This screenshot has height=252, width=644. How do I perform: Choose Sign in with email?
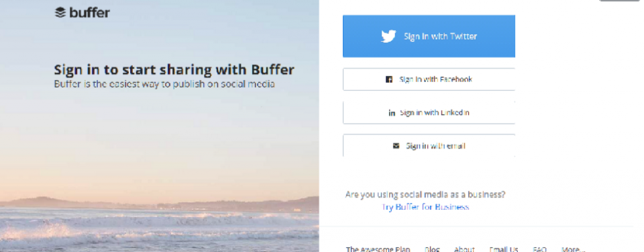tap(429, 146)
